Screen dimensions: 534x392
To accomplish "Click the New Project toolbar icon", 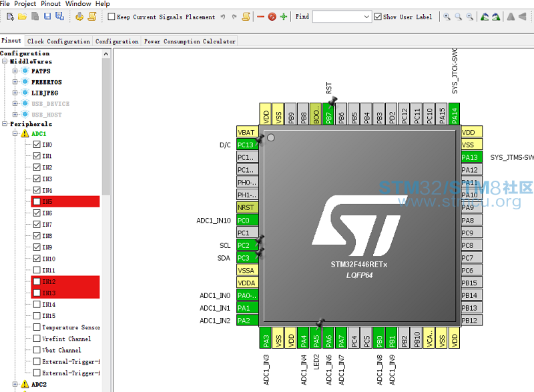I will click(x=10, y=16).
